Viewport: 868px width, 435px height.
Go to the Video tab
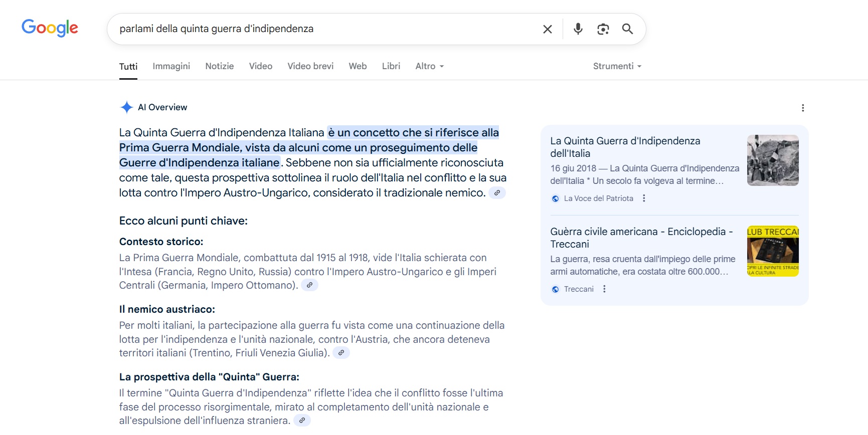pyautogui.click(x=261, y=66)
